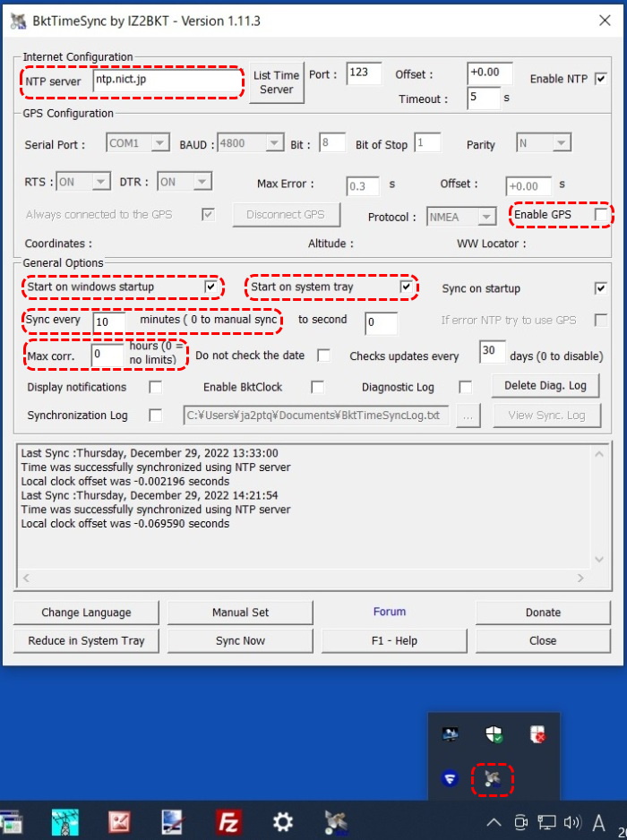The image size is (627, 840).
Task: Click the Close button at bottom
Action: (543, 641)
